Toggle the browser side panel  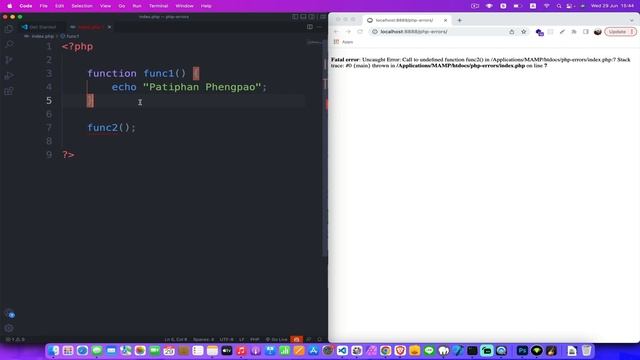click(x=586, y=31)
